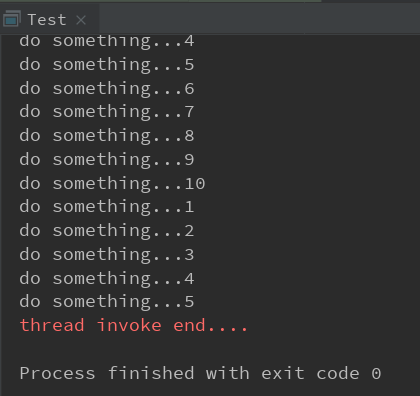The image size is (420, 396).
Task: Click the 'do something...3' output line
Action: (107, 255)
